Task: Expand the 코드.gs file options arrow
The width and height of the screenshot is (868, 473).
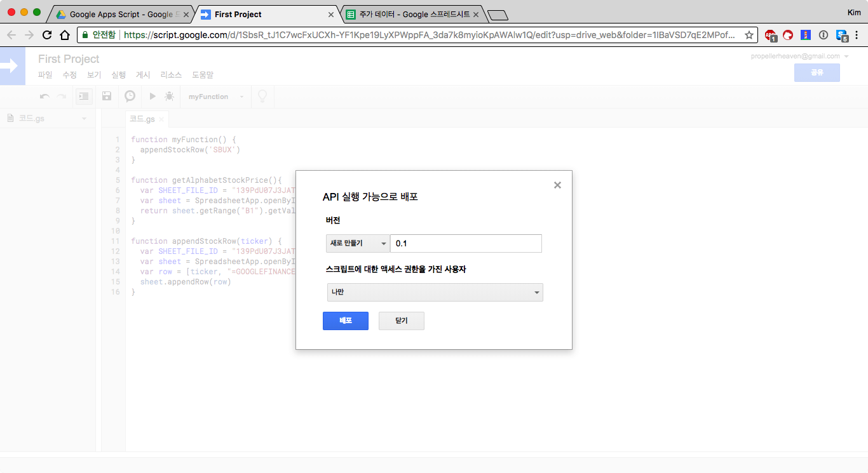Action: pyautogui.click(x=85, y=118)
